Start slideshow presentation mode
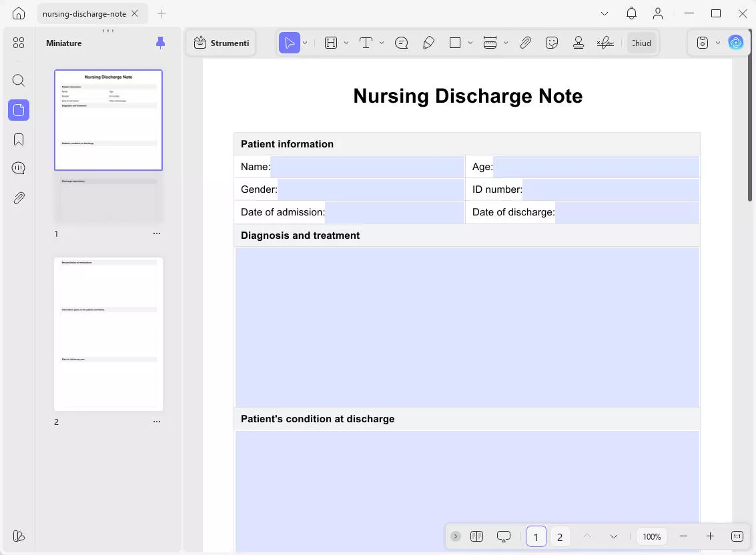This screenshot has height=555, width=756. (503, 536)
